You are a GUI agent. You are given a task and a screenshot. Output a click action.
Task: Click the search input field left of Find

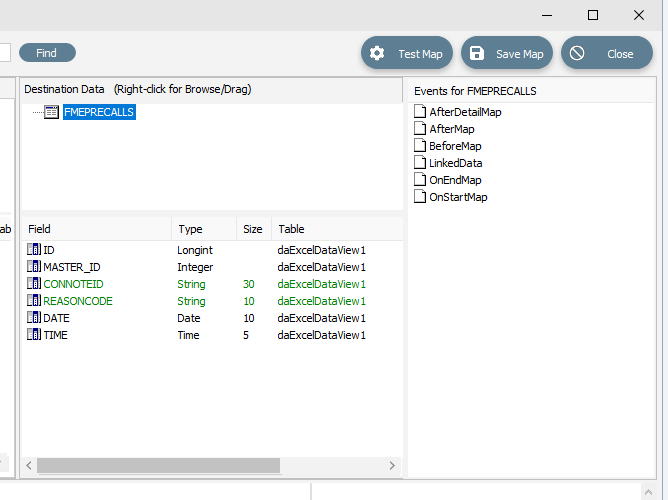[5, 53]
